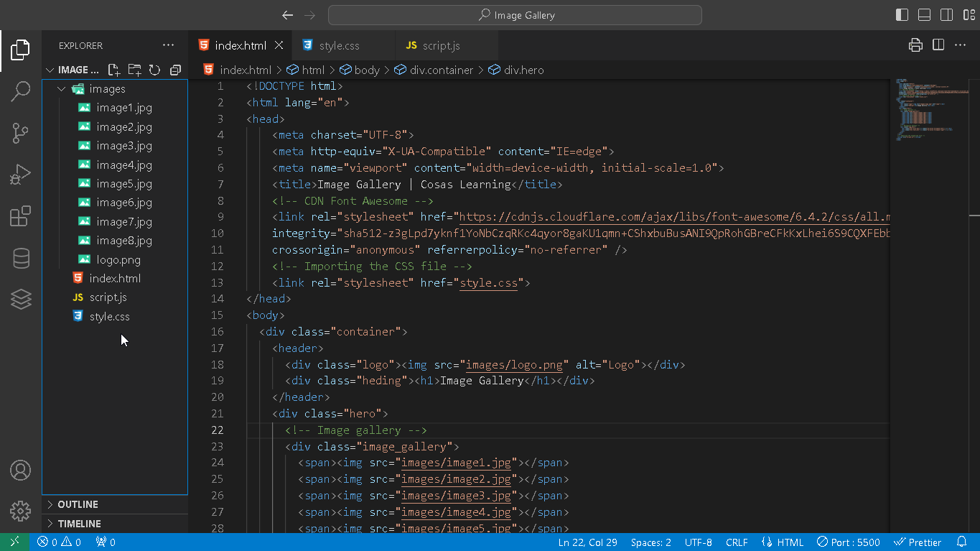
Task: Click the New Folder icon in Explorer
Action: click(134, 70)
